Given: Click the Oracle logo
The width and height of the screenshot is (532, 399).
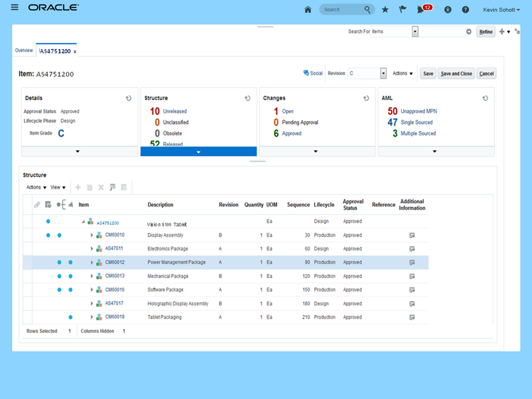Looking at the screenshot, I should [53, 7].
